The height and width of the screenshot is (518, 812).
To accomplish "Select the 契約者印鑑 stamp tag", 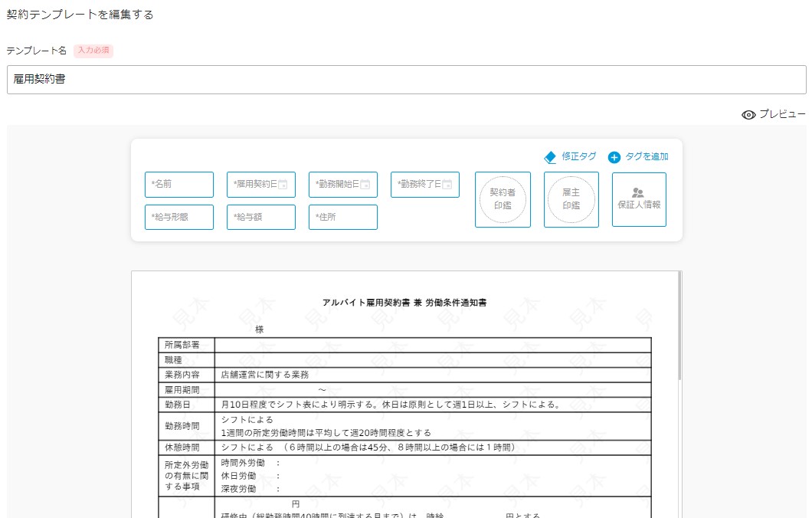I will point(503,199).
